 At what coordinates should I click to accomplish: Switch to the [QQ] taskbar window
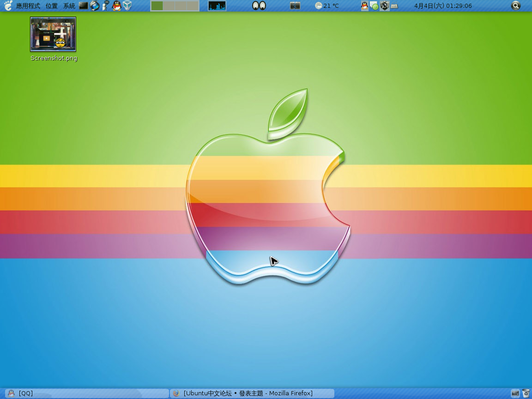(x=88, y=393)
